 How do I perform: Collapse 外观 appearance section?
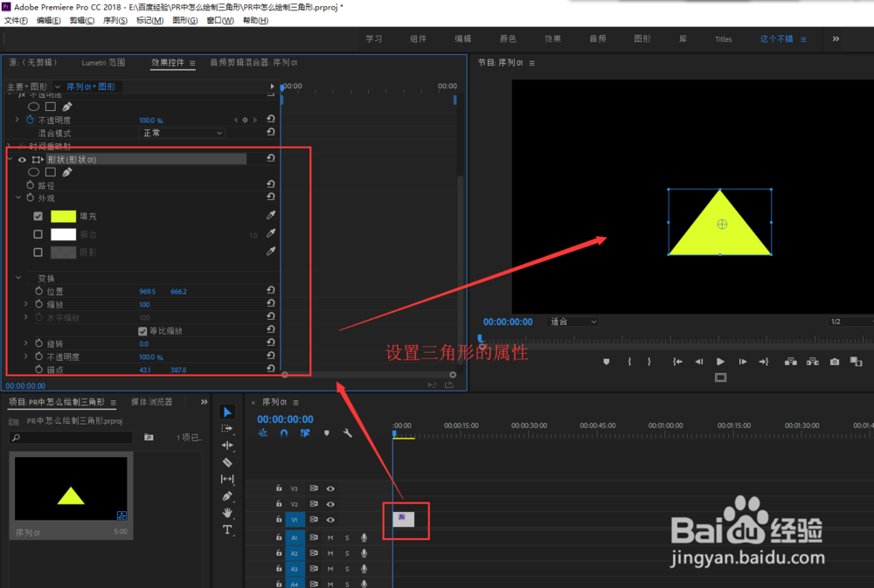[x=18, y=197]
